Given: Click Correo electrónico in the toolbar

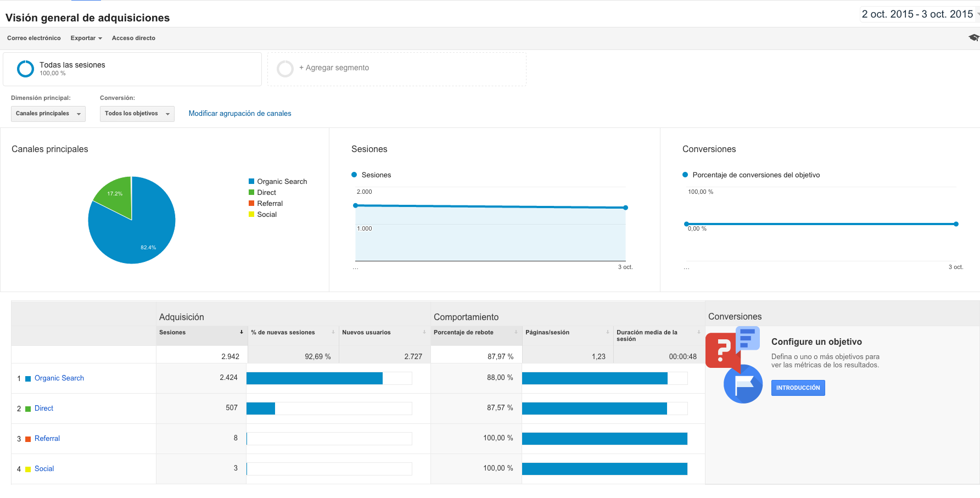Looking at the screenshot, I should click(x=34, y=38).
